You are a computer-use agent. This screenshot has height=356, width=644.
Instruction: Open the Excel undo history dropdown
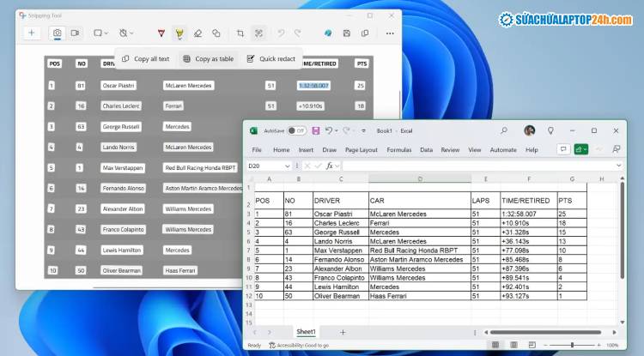click(336, 131)
